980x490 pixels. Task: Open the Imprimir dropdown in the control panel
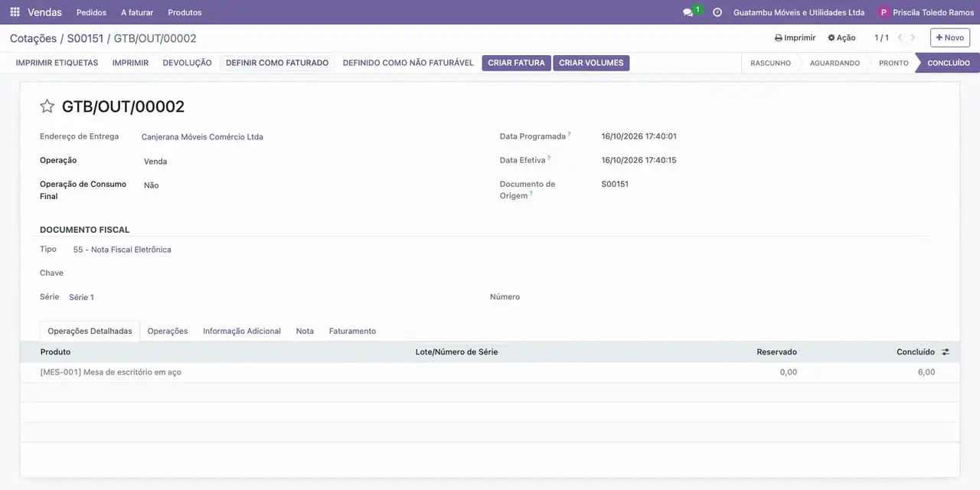coord(795,38)
